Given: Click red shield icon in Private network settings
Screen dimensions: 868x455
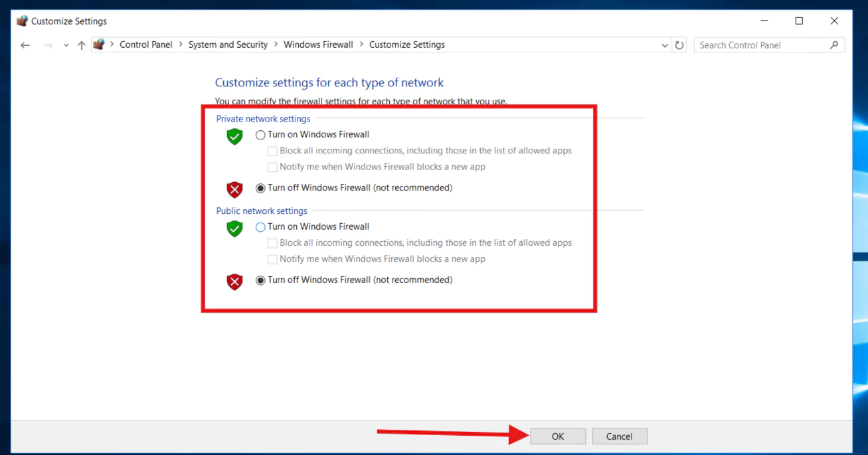Looking at the screenshot, I should point(234,190).
